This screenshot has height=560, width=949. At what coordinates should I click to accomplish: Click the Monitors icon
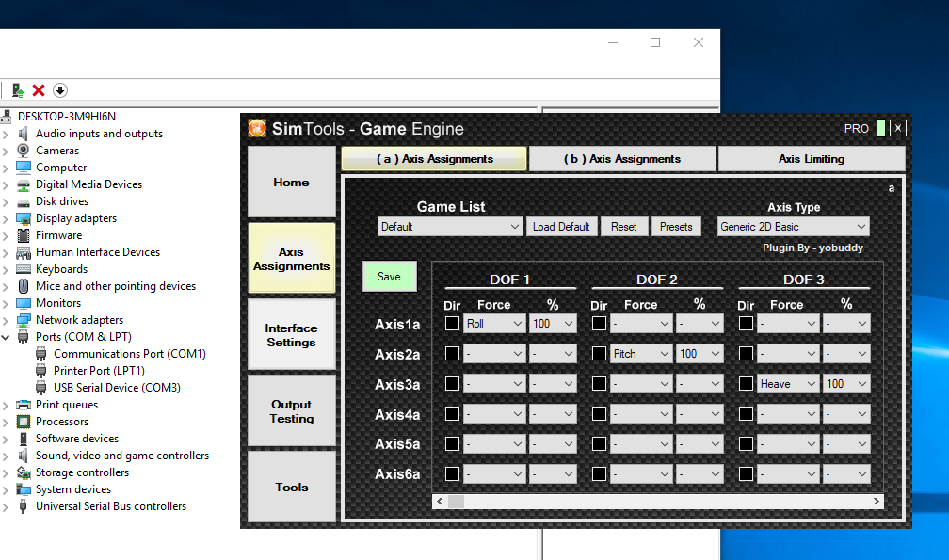(23, 303)
